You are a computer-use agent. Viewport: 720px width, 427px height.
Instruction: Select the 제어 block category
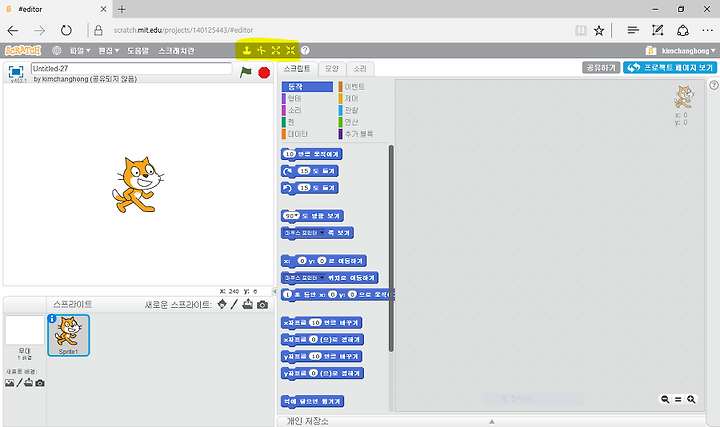pyautogui.click(x=363, y=98)
